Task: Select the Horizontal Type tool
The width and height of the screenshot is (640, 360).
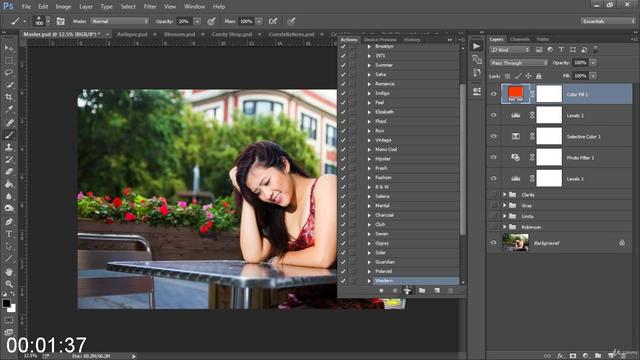Action: coord(9,234)
